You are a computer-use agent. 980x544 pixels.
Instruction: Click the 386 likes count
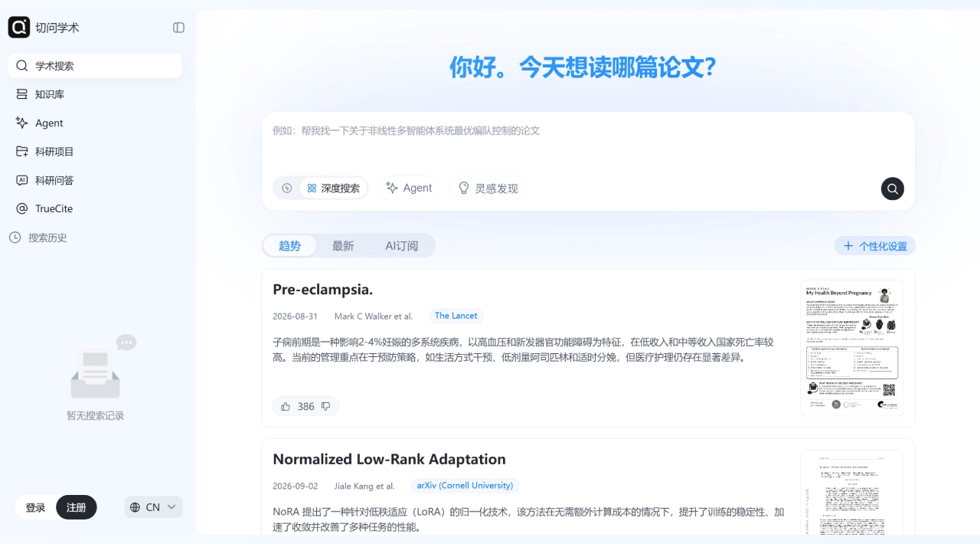coord(306,406)
